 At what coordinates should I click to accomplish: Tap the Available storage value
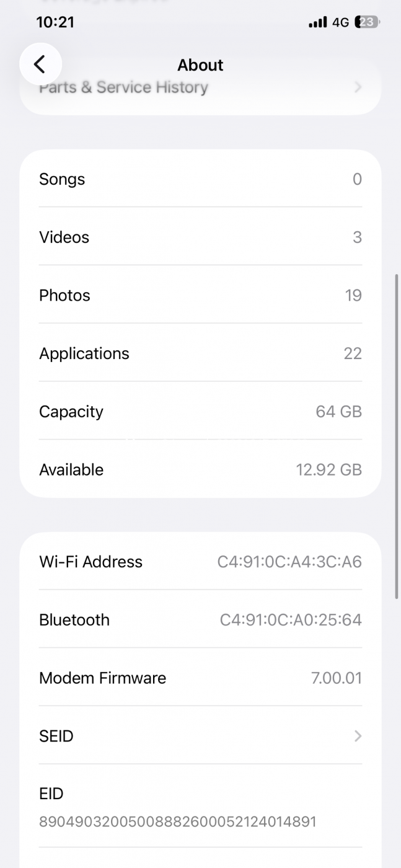pyautogui.click(x=328, y=470)
